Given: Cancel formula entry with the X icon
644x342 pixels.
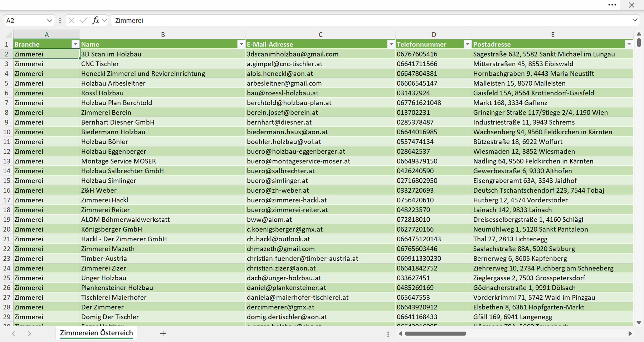Looking at the screenshot, I should click(x=71, y=20).
